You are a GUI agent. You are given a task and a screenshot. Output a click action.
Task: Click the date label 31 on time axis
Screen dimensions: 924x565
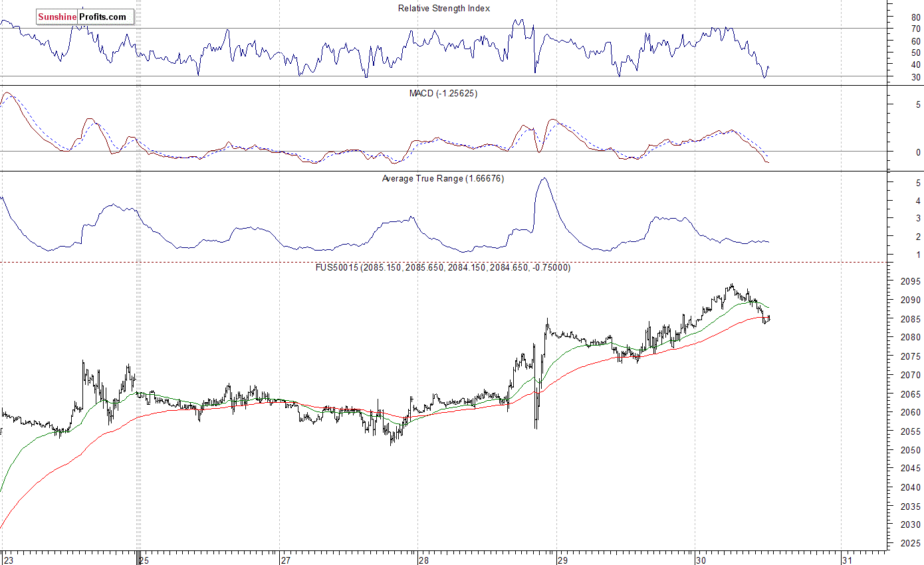848,560
